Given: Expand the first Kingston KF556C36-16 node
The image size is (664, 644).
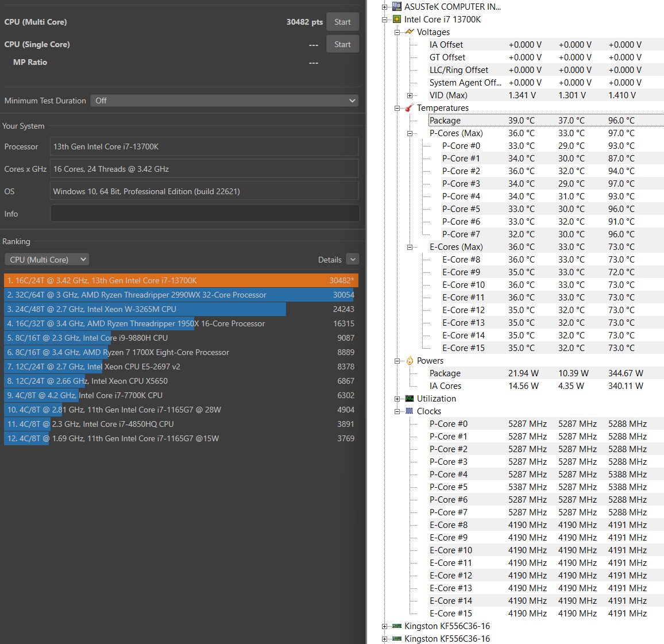Looking at the screenshot, I should click(x=384, y=627).
